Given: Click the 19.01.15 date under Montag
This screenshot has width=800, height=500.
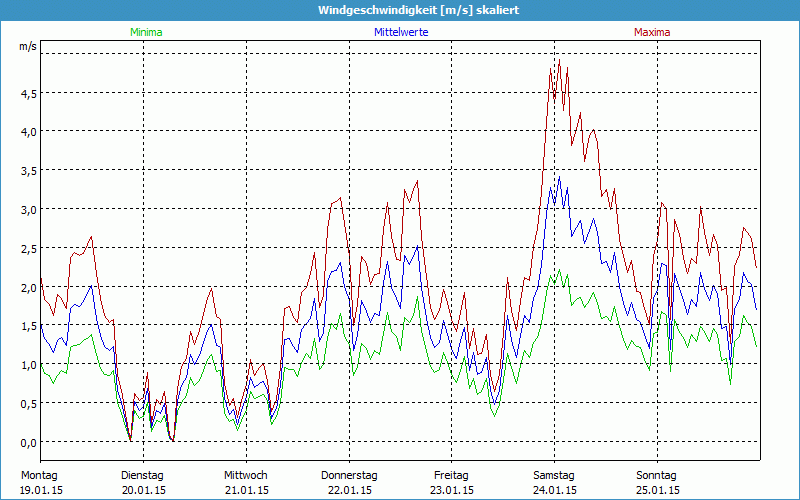Looking at the screenshot, I should pyautogui.click(x=41, y=490).
